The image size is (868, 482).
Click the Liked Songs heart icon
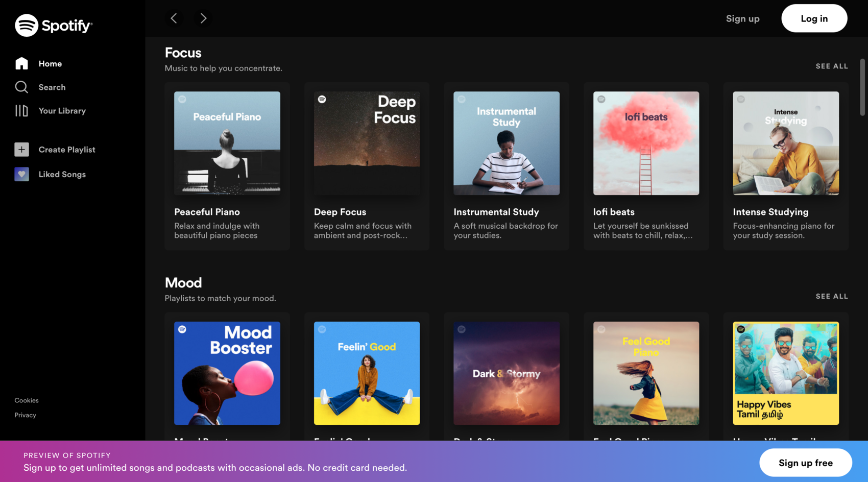(21, 174)
